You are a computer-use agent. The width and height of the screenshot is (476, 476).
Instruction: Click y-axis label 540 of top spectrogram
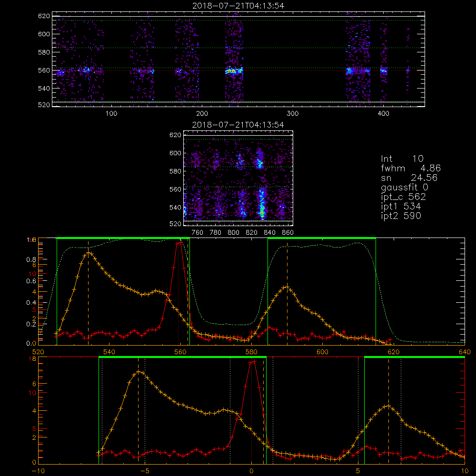44,89
